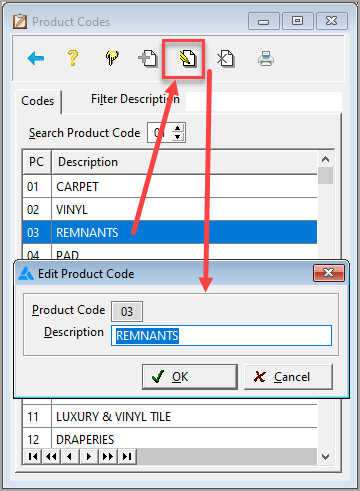Go to the previous record

pos(70,456)
